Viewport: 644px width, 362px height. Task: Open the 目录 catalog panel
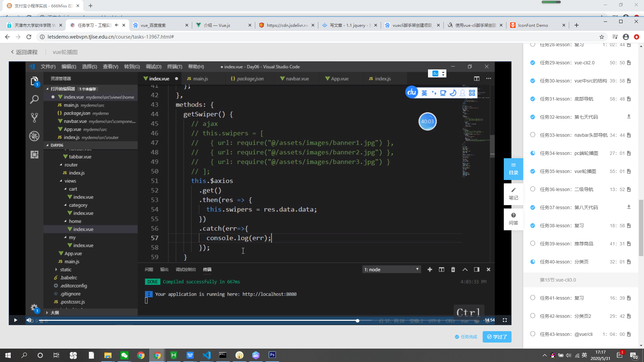[513, 169]
